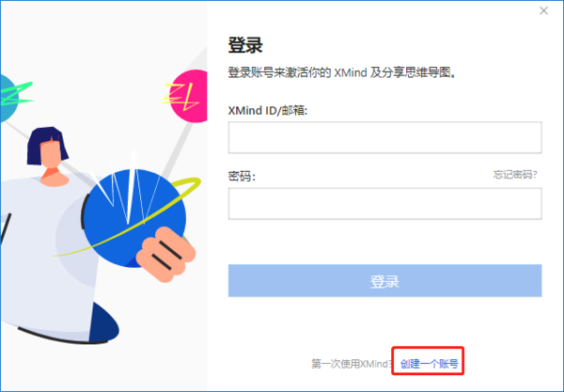Close the XMind login dialog
This screenshot has height=392, width=564.
pyautogui.click(x=543, y=10)
